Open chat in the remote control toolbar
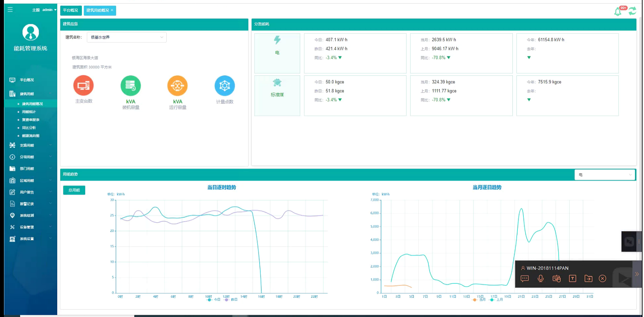Image resolution: width=644 pixels, height=317 pixels. [x=525, y=279]
